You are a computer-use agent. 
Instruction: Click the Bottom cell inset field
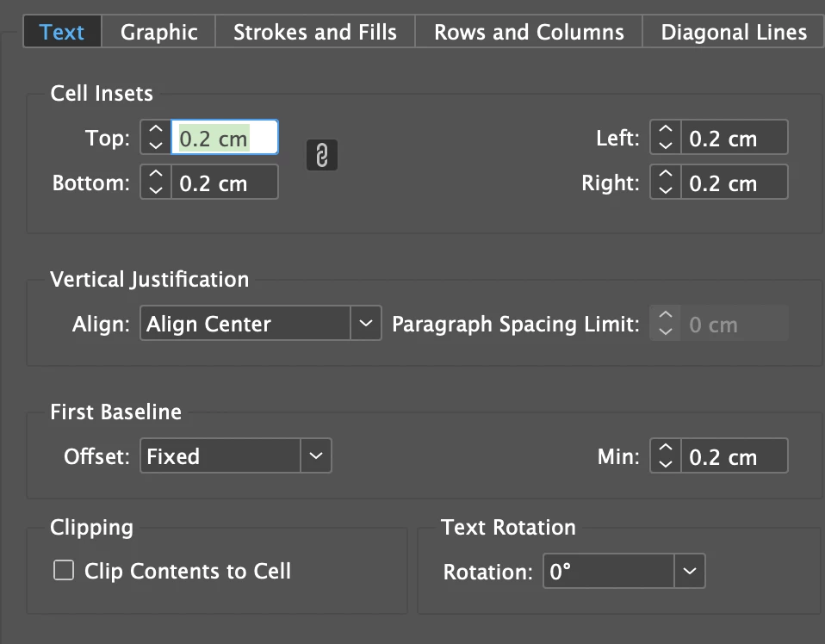tap(224, 183)
